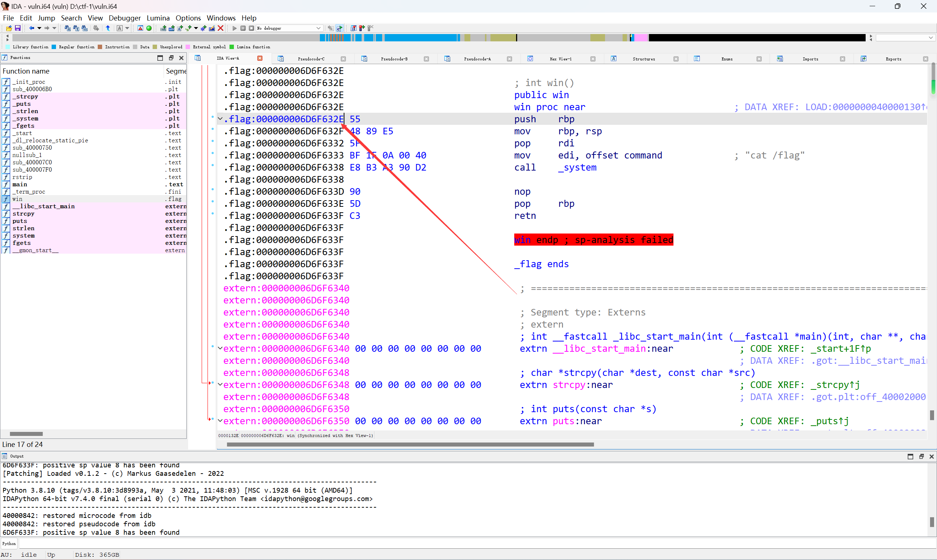Viewport: 937px width, 560px height.
Task: Switch to the Pseudocode-B tab
Action: [394, 59]
